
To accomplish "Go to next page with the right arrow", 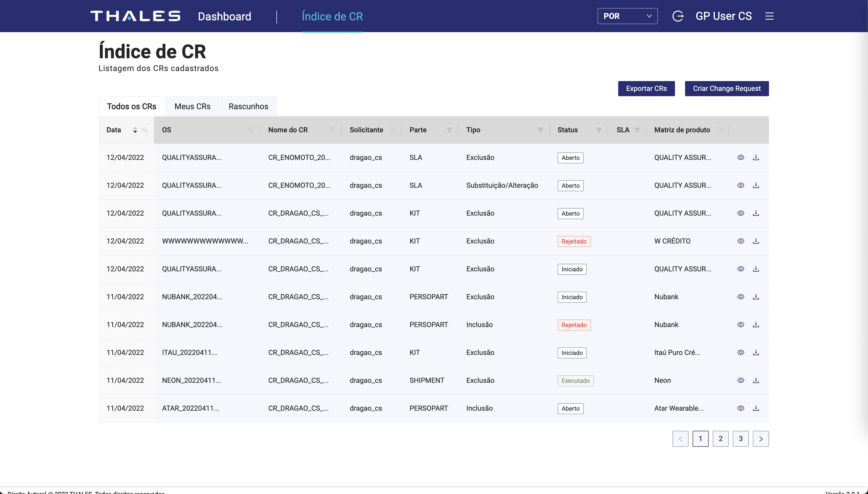I will click(761, 439).
